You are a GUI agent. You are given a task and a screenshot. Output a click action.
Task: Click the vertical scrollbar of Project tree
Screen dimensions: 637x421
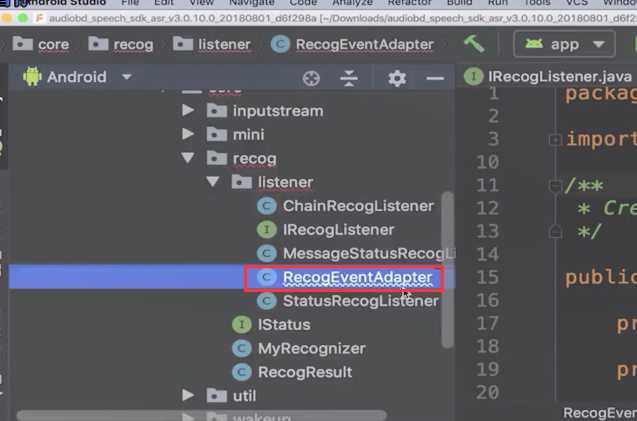point(447,270)
